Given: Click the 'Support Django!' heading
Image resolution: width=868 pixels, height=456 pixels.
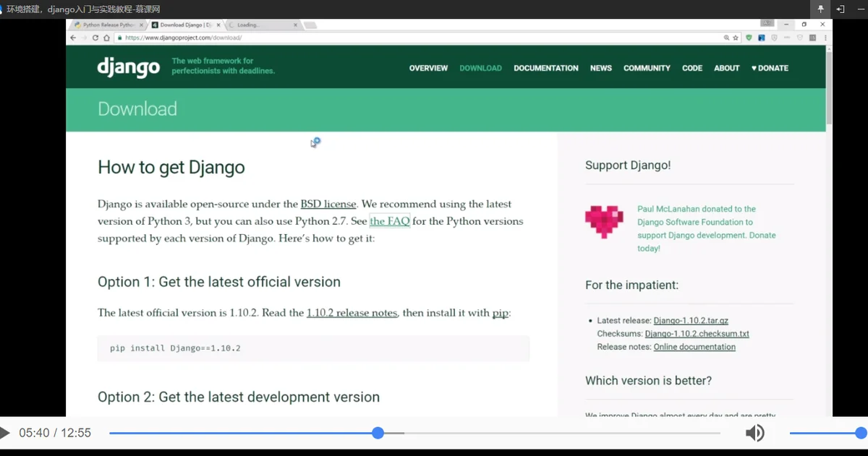Looking at the screenshot, I should (628, 165).
